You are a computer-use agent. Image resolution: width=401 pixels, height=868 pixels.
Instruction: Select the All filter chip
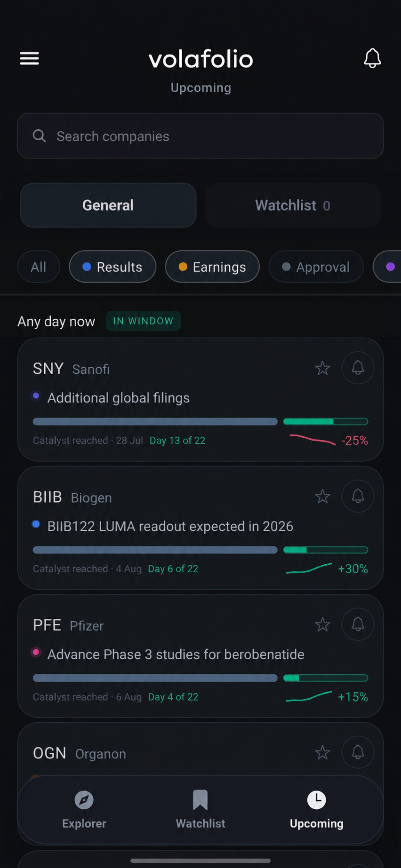tap(39, 267)
